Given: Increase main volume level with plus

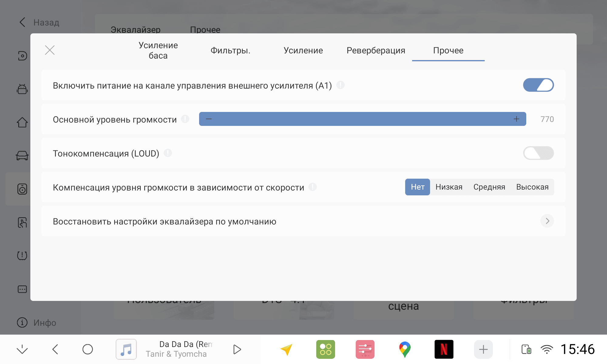Looking at the screenshot, I should click(x=517, y=119).
